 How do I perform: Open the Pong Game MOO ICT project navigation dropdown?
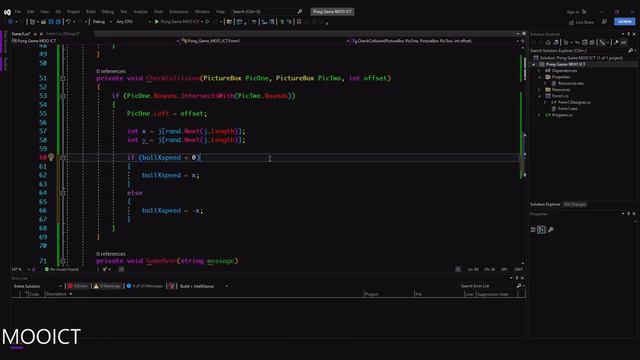96,41
